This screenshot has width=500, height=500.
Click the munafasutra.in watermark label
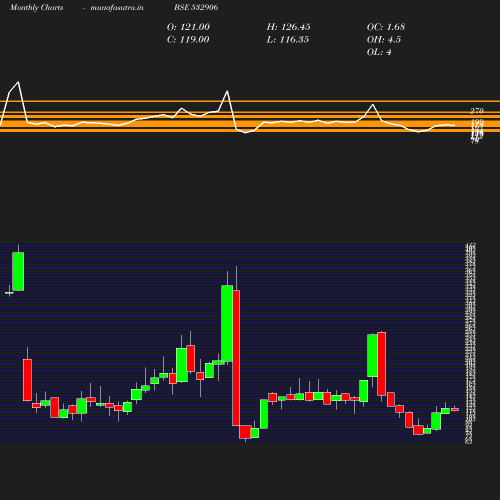[117, 7]
